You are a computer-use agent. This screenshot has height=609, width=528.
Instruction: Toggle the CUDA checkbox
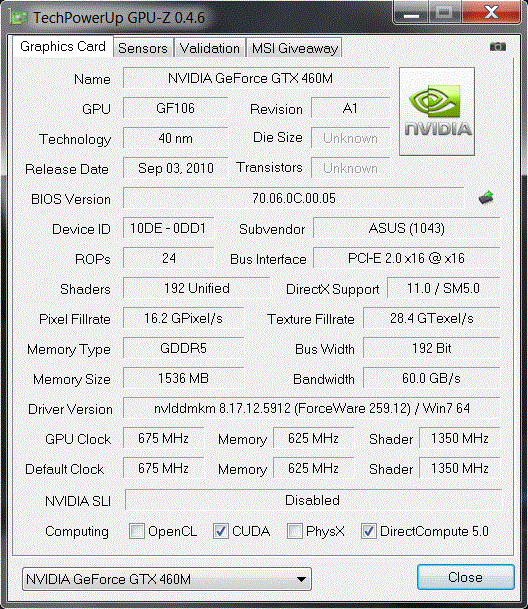pyautogui.click(x=221, y=531)
